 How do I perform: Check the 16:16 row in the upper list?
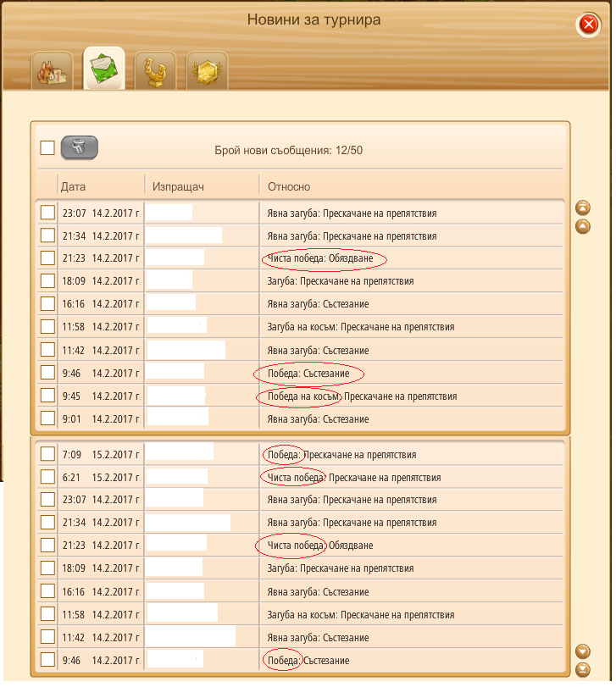pyautogui.click(x=47, y=303)
